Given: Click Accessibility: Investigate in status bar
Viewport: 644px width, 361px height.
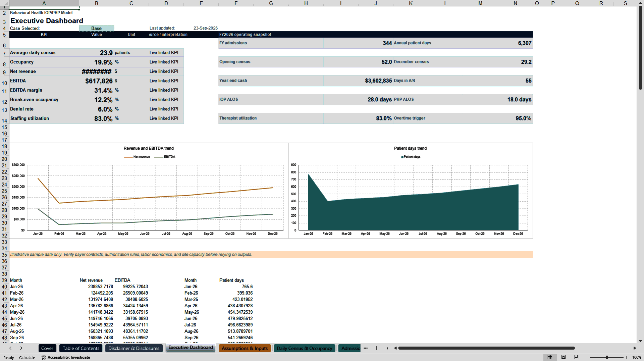Looking at the screenshot, I should click(66, 357).
